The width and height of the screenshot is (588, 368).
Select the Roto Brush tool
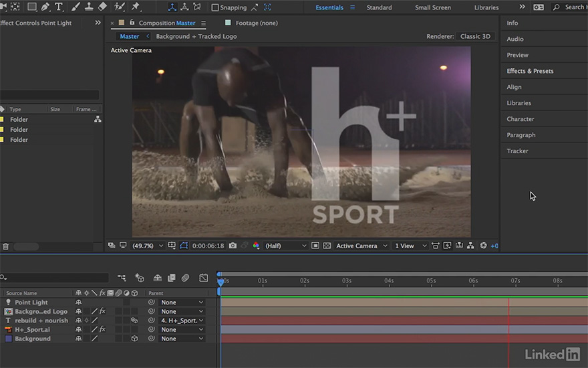pos(119,7)
